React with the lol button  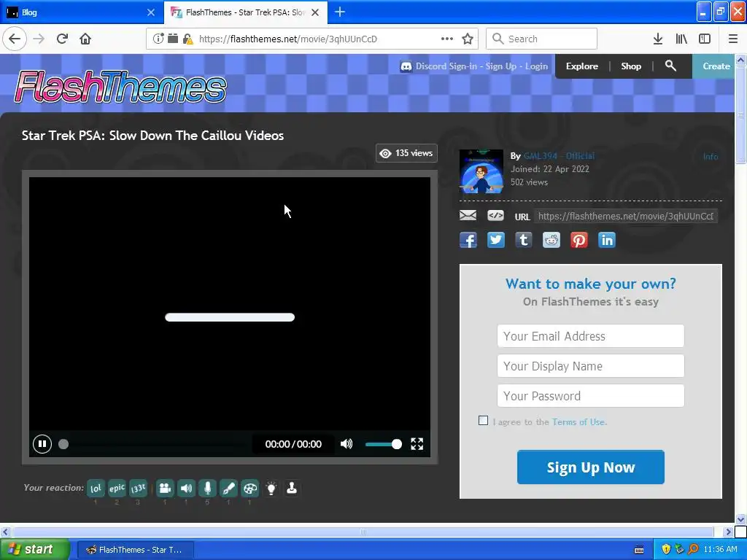(96, 488)
